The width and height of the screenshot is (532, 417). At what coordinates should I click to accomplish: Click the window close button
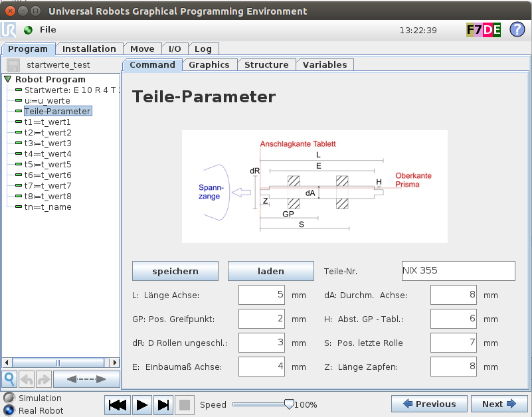pos(10,11)
